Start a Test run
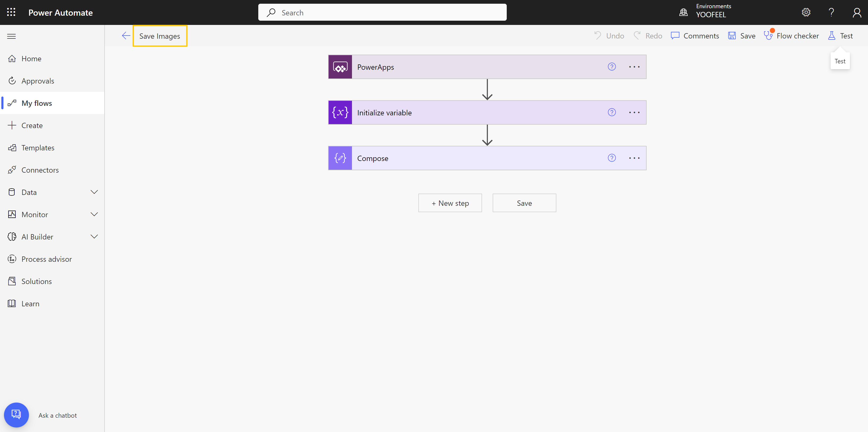The image size is (868, 432). 840,36
